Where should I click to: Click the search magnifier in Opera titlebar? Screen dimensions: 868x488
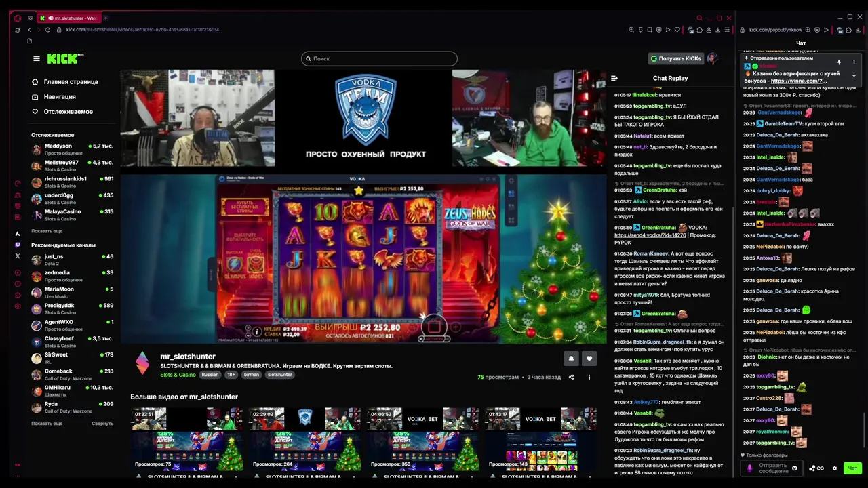699,18
